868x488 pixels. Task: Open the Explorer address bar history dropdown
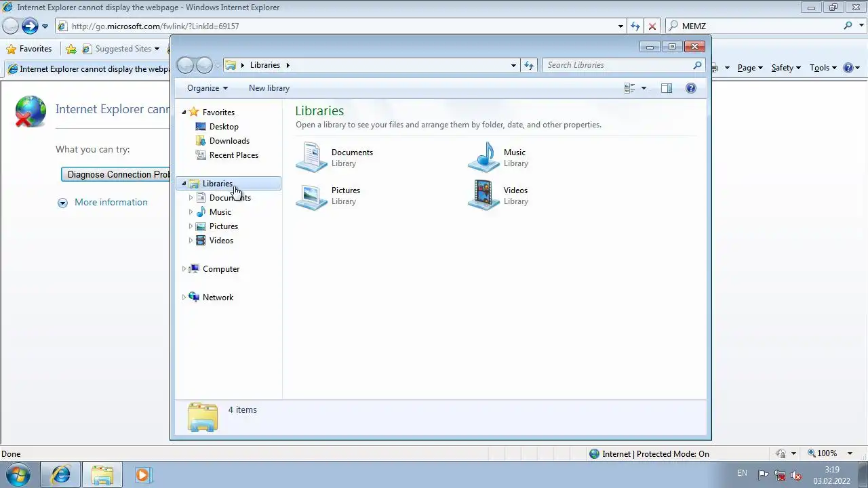[513, 65]
